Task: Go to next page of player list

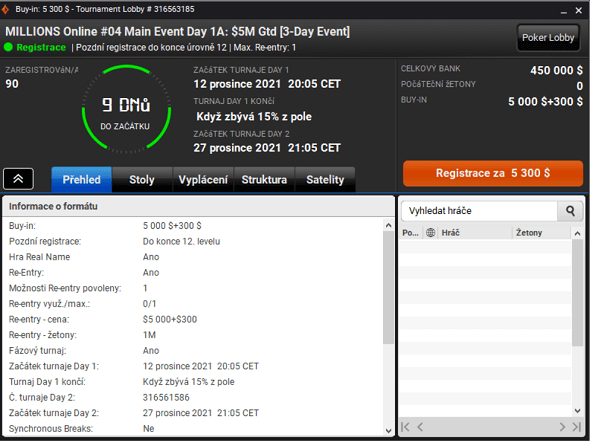Action: (562, 427)
